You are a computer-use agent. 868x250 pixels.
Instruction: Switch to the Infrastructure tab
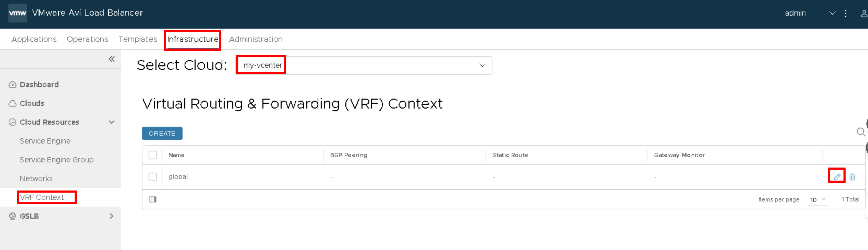[x=193, y=39]
